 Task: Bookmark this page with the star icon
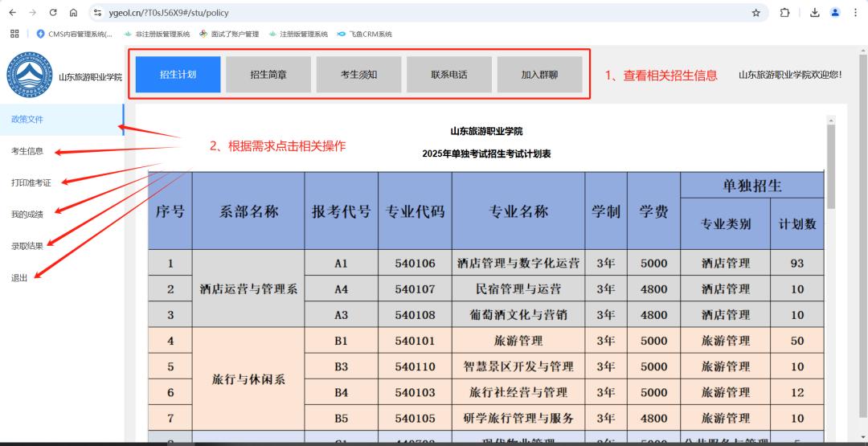(x=755, y=13)
